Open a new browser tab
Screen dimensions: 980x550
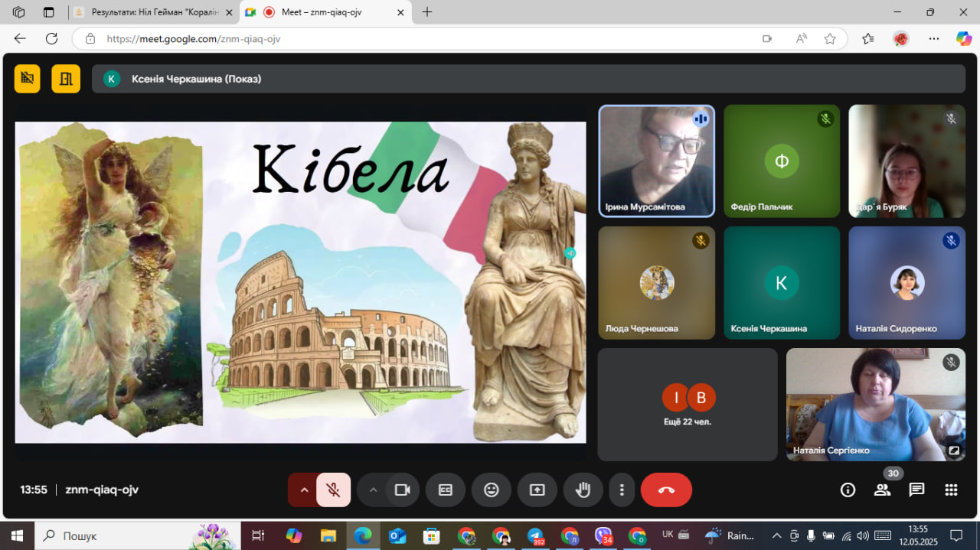coord(427,12)
